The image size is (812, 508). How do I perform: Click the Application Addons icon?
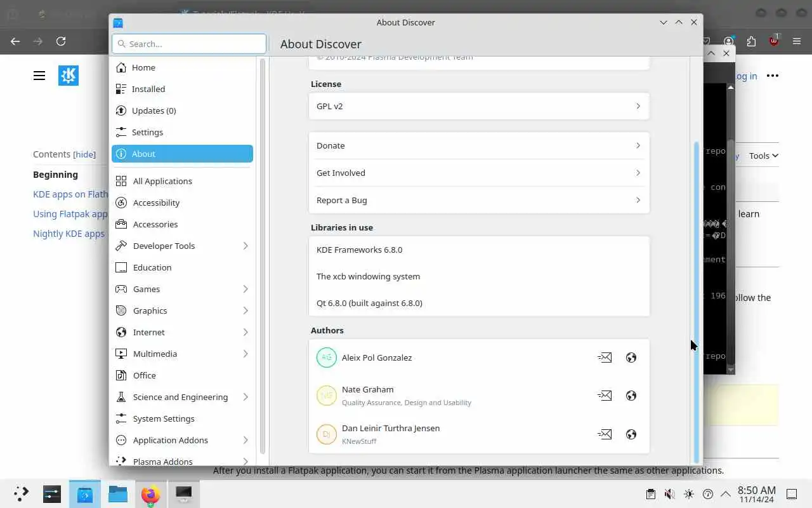click(x=121, y=440)
